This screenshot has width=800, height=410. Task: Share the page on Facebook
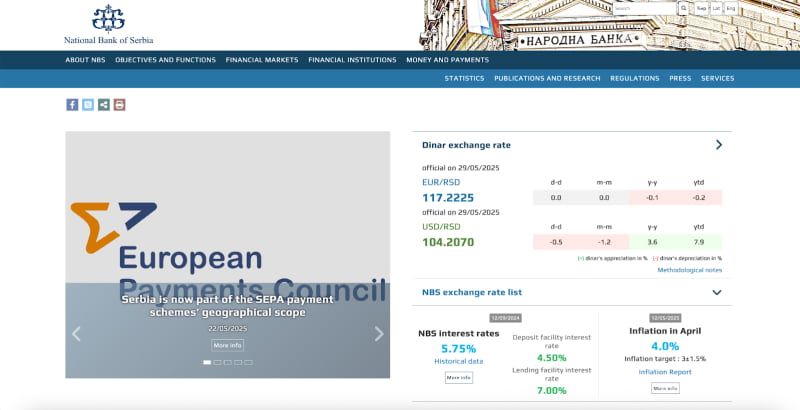(72, 104)
